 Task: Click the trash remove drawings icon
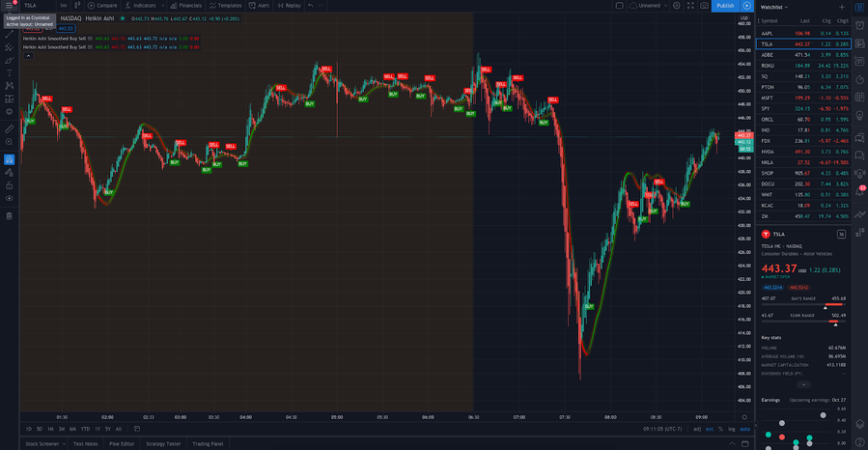click(x=10, y=216)
